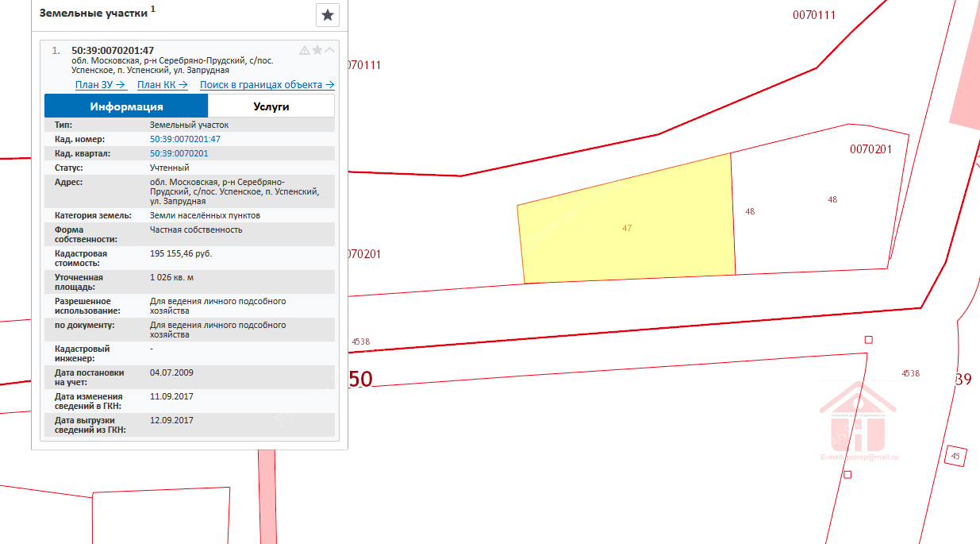Switch to the Информация tab

coord(126,106)
